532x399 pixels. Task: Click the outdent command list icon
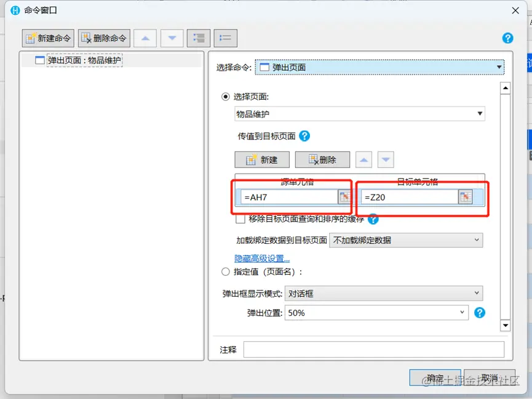[226, 38]
